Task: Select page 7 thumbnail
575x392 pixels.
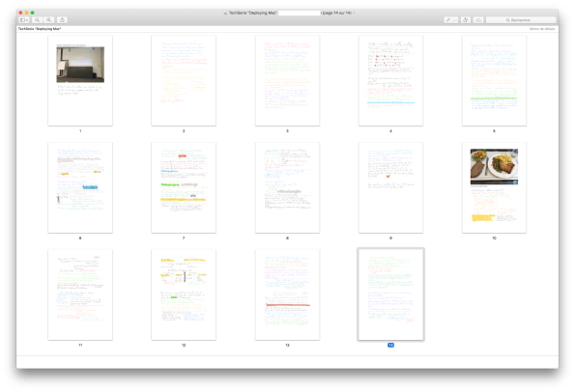Action: [x=184, y=187]
